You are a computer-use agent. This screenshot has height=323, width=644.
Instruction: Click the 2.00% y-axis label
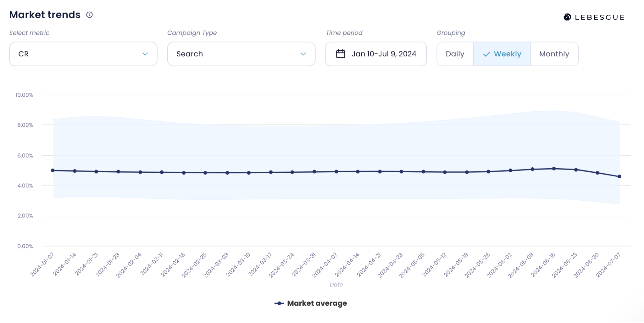[25, 216]
